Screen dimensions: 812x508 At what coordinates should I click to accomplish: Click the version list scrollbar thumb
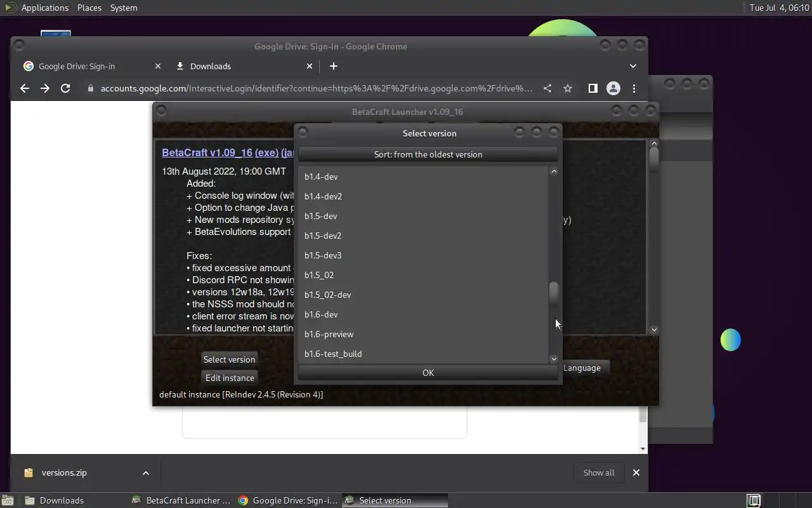(x=554, y=293)
